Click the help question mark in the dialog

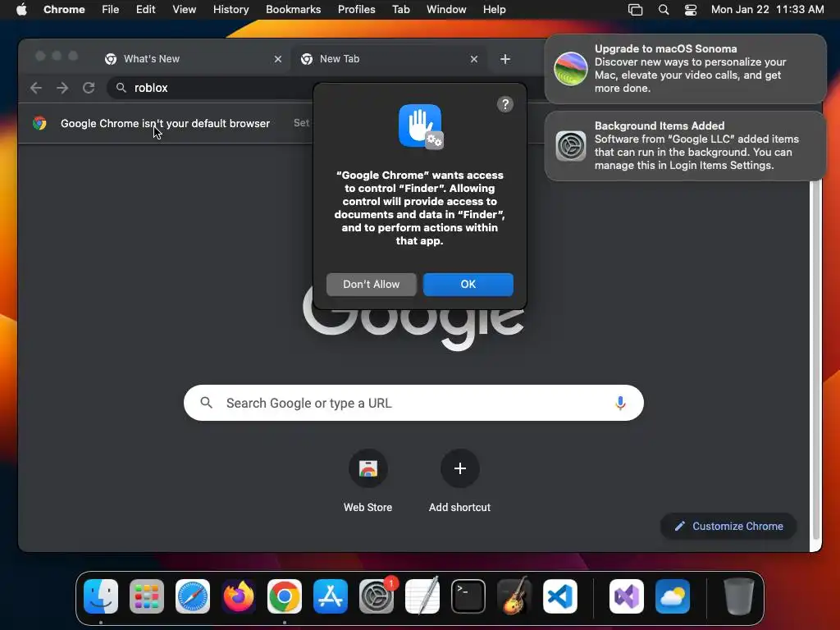pyautogui.click(x=504, y=104)
